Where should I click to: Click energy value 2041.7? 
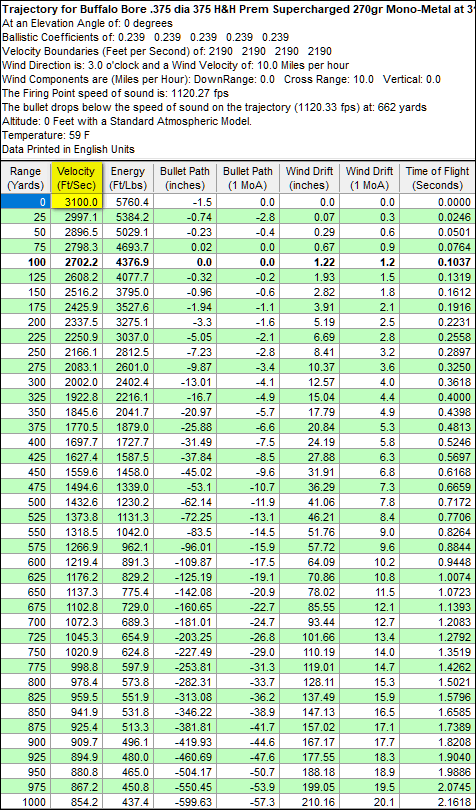pos(128,412)
